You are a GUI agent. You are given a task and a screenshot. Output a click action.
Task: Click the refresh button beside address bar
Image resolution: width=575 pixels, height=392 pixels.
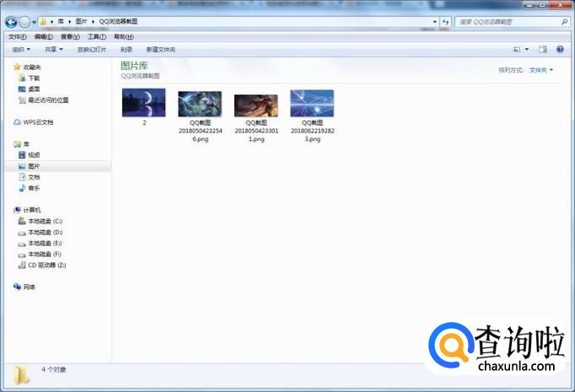(445, 22)
